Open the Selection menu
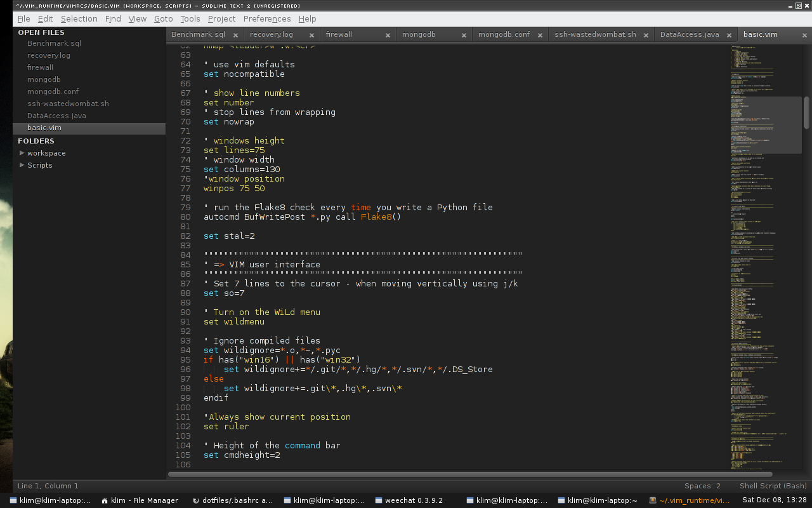The width and height of the screenshot is (812, 508). (x=79, y=19)
